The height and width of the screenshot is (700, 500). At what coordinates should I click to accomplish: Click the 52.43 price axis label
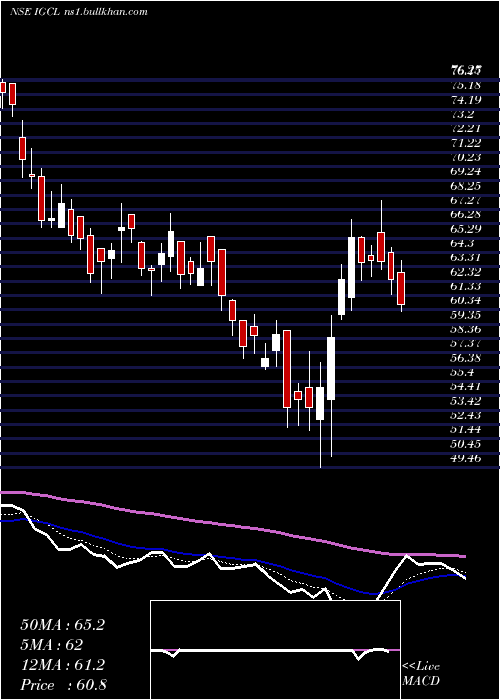[466, 416]
